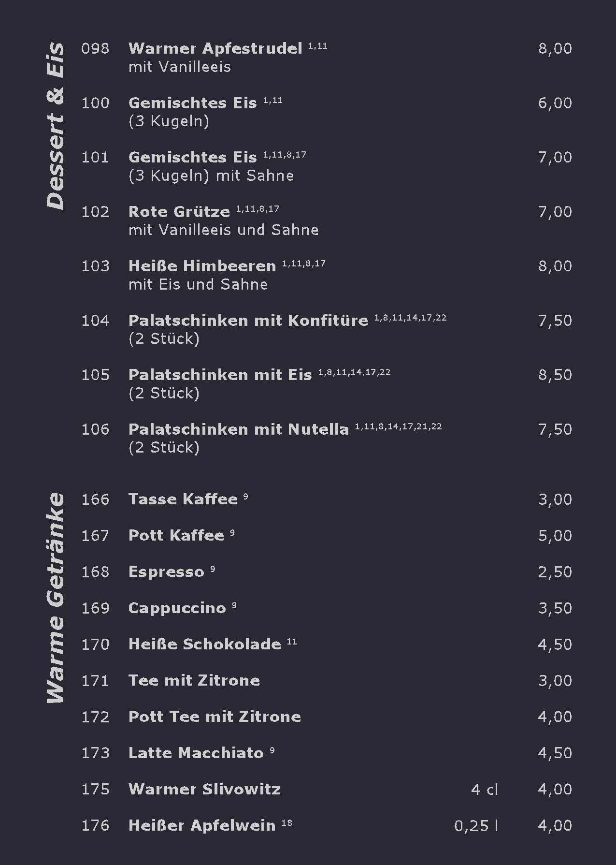Image resolution: width=616 pixels, height=865 pixels.
Task: Click the Tasse Kaffee drink name
Action: [x=183, y=499]
